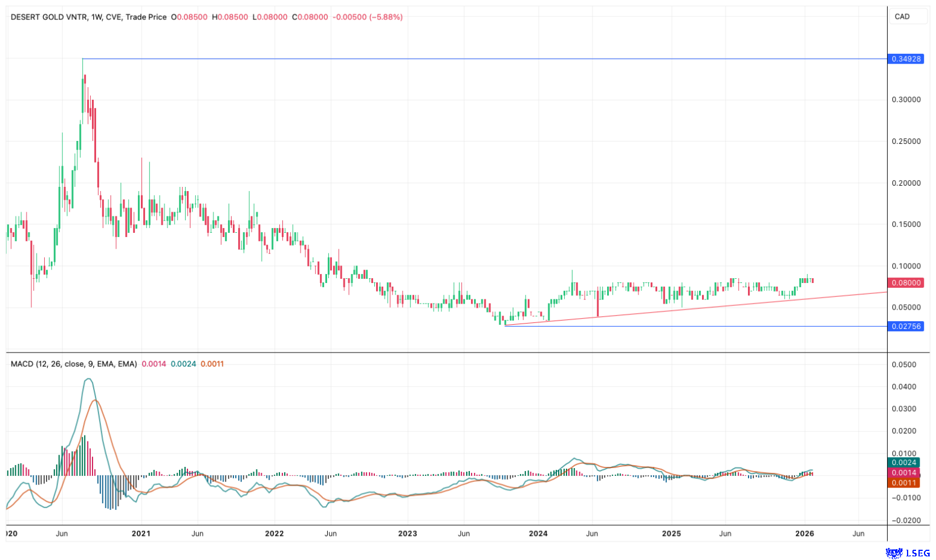Open the CAD currency selector

click(907, 17)
